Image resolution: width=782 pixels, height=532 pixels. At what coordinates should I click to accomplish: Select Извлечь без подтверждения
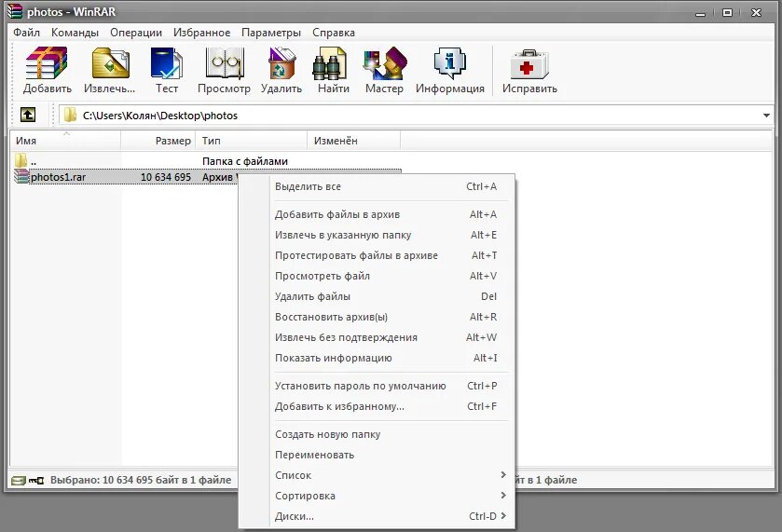386,337
